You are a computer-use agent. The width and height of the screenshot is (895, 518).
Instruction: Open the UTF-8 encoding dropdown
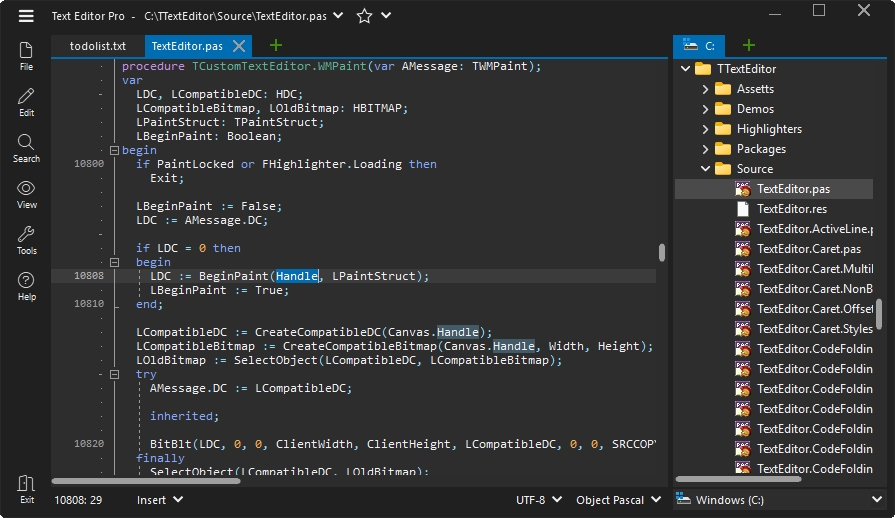tap(537, 499)
